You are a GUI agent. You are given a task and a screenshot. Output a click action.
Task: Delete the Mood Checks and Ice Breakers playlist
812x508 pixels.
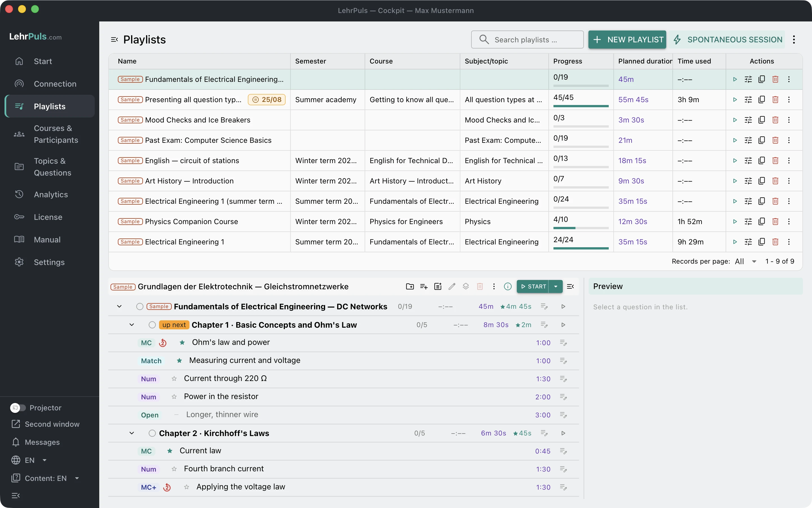click(775, 120)
